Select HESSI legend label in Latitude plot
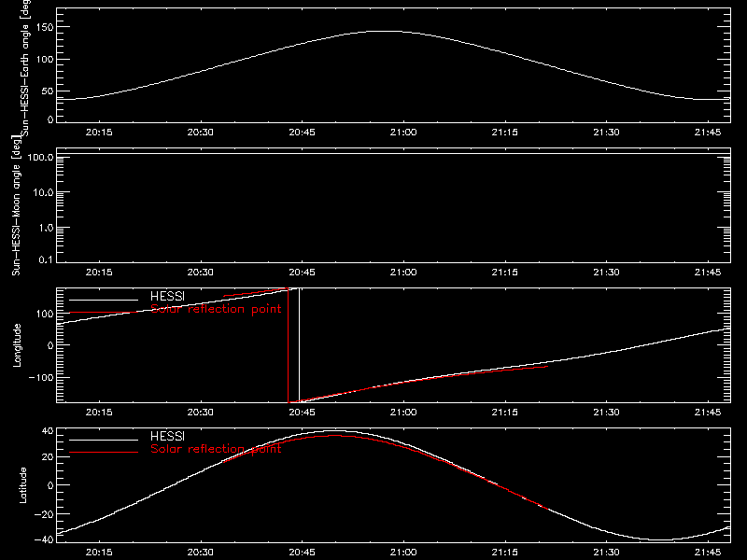Viewport: 747px width, 560px height. 167,436
